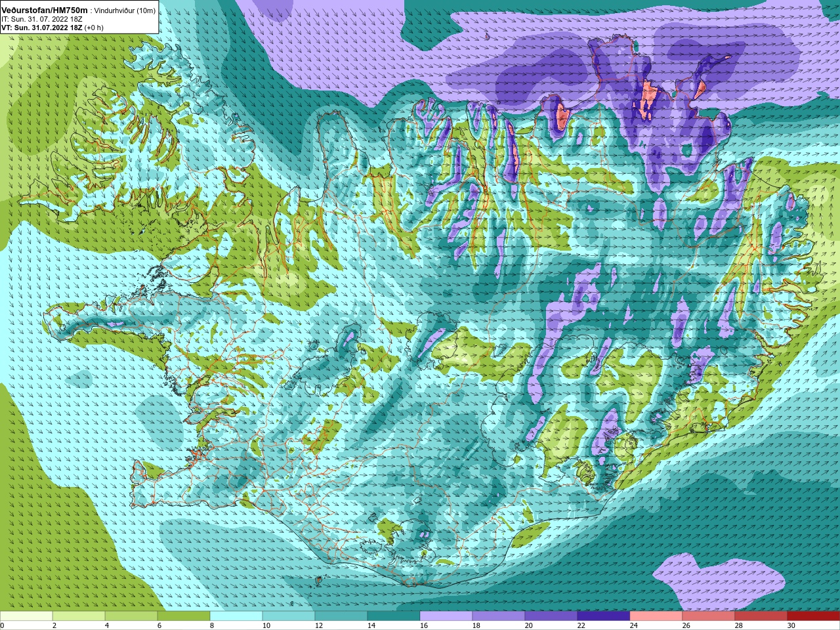Screen dimensions: 840x630
Task: Click the legend scale number 24
Action: tap(634, 625)
